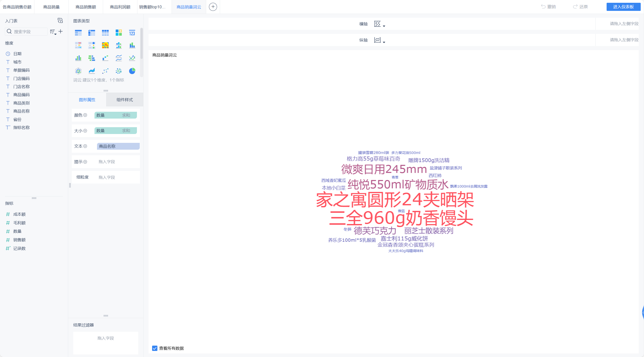This screenshot has width=644, height=357.
Task: Open settings gear next to 大小
Action: pos(85,131)
